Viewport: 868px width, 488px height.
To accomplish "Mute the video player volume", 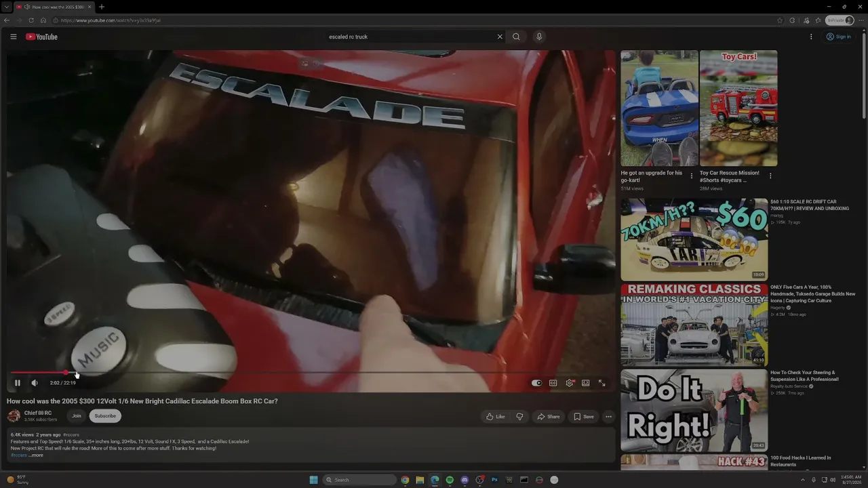I will point(35,383).
